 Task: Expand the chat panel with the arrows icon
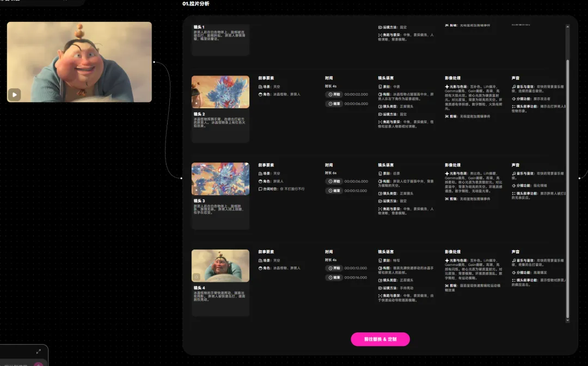(x=38, y=351)
